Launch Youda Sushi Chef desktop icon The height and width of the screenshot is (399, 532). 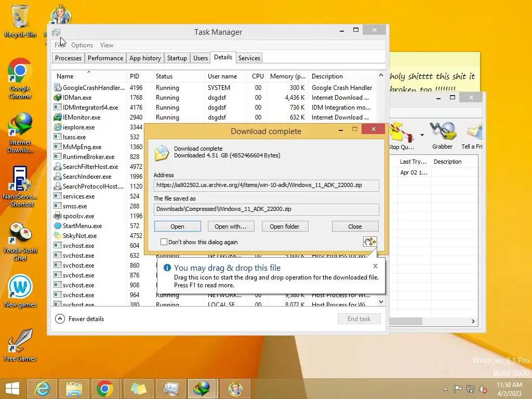click(x=20, y=242)
